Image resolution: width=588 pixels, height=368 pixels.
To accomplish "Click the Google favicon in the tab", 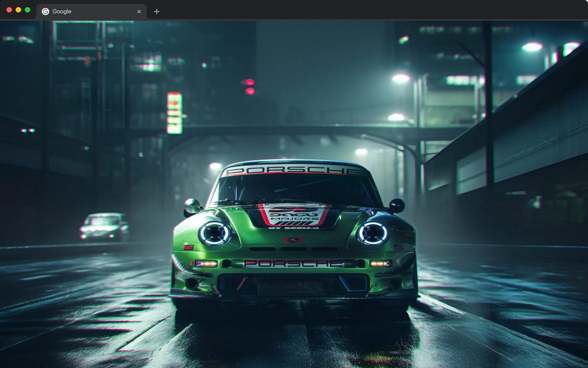I will pyautogui.click(x=45, y=11).
